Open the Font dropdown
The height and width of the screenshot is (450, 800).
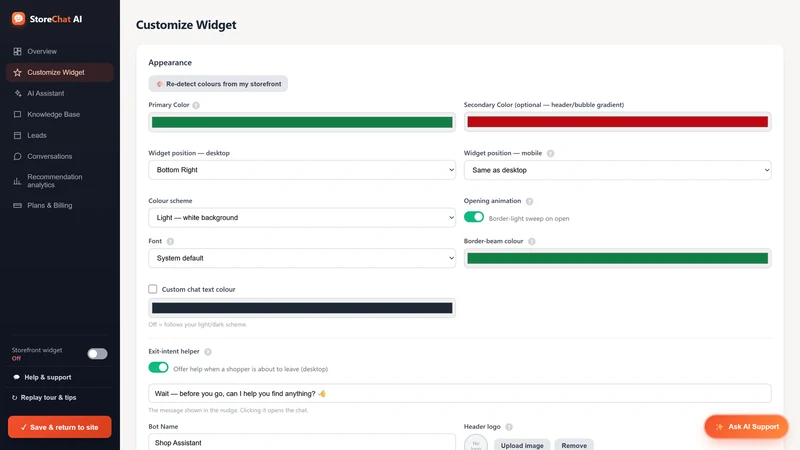click(302, 258)
